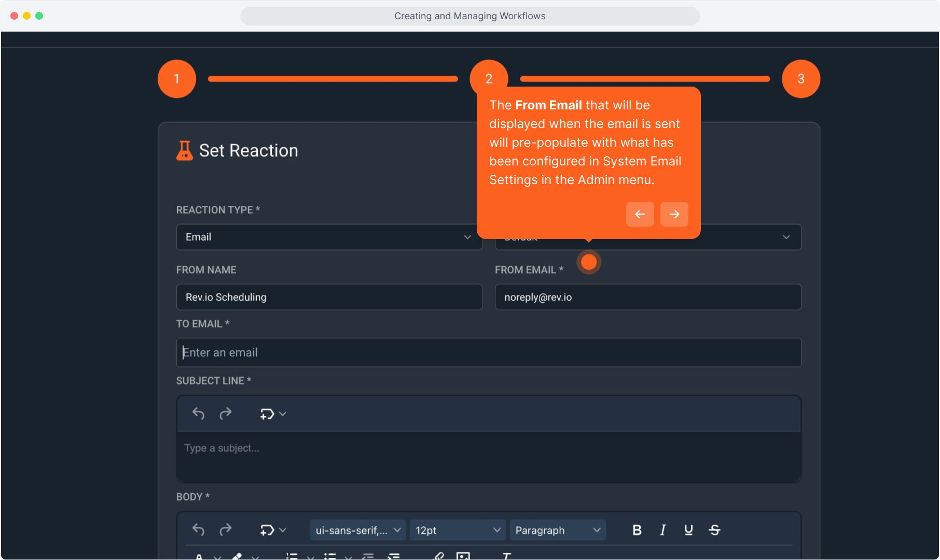This screenshot has height=560, width=940.
Task: Open the Paragraph style dropdown
Action: [557, 530]
